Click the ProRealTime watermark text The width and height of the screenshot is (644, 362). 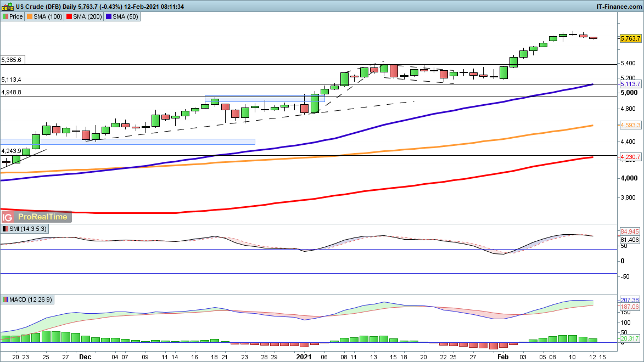click(x=43, y=217)
